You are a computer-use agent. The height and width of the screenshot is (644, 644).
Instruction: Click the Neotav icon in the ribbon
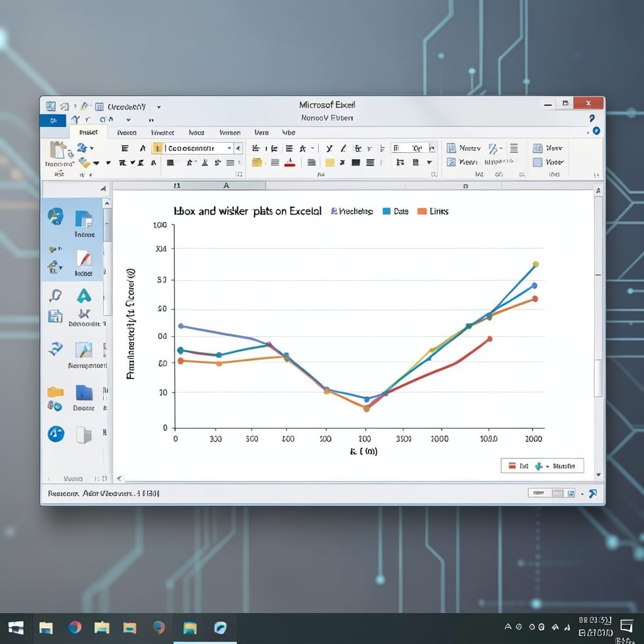[x=452, y=148]
